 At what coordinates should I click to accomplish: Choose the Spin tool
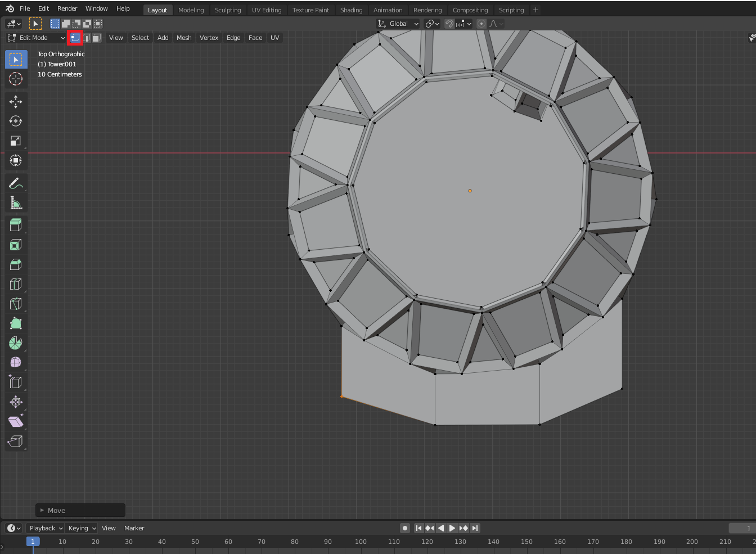pyautogui.click(x=16, y=343)
